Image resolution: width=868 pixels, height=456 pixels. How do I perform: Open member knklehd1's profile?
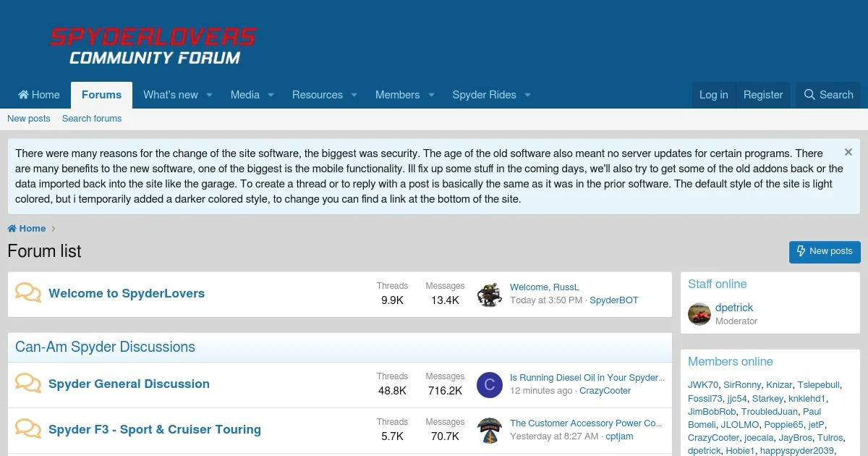coord(807,399)
